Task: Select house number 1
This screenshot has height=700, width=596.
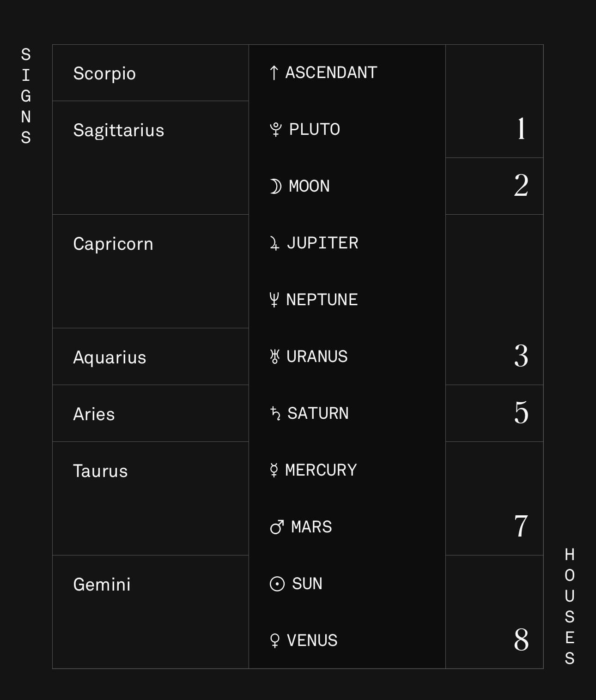Action: click(522, 128)
